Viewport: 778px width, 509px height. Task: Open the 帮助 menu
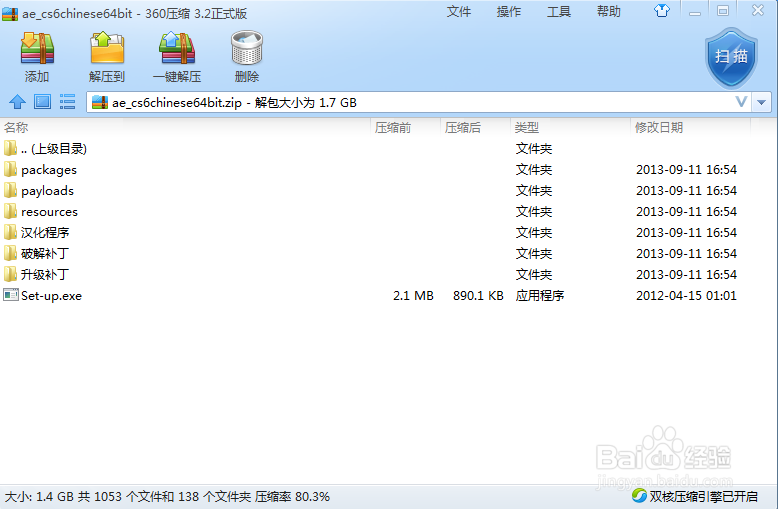[609, 11]
